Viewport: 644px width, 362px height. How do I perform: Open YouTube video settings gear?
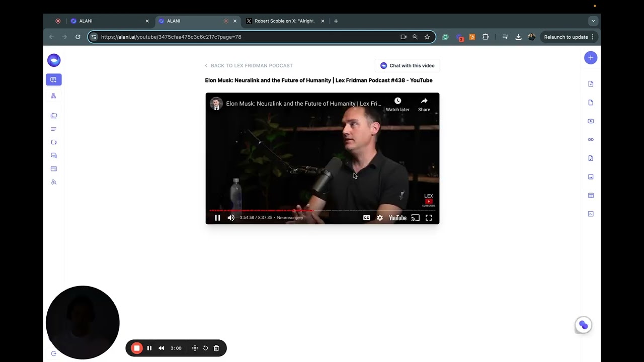[380, 218]
